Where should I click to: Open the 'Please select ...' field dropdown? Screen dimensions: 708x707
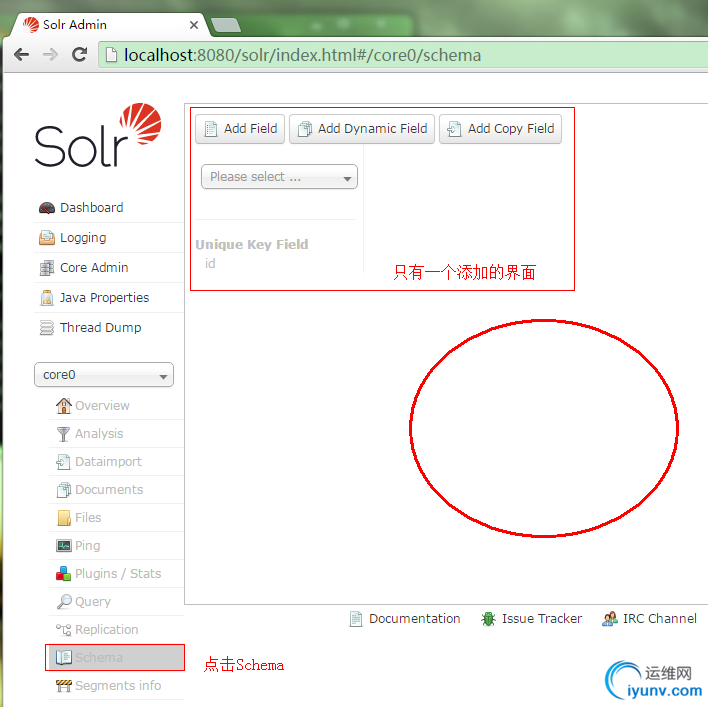point(279,177)
